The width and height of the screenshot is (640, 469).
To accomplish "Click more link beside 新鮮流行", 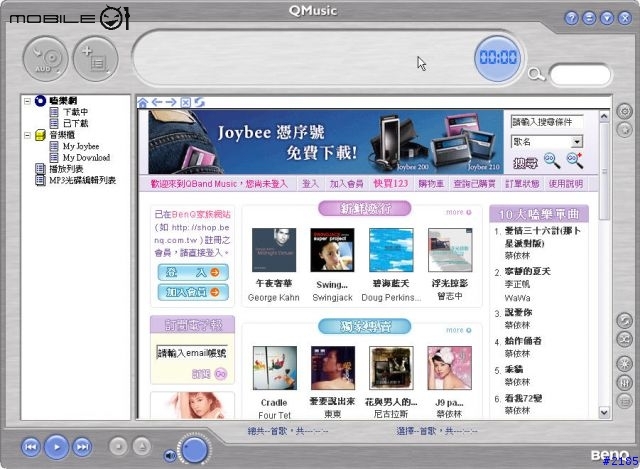I will tap(458, 212).
